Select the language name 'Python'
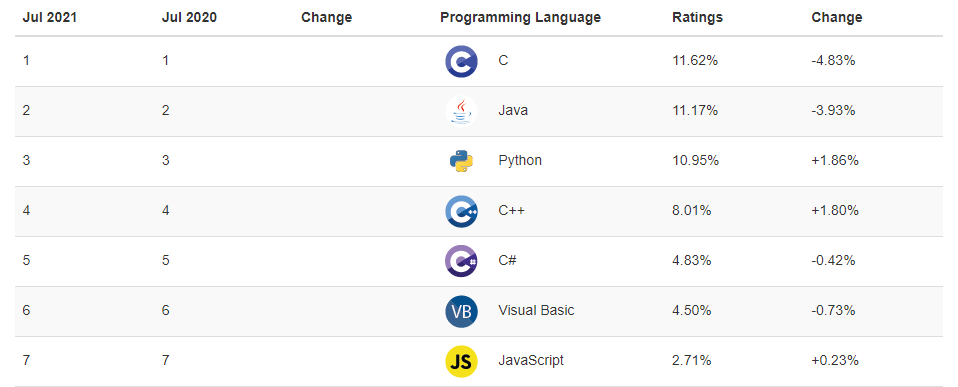This screenshot has height=387, width=958. tap(520, 161)
